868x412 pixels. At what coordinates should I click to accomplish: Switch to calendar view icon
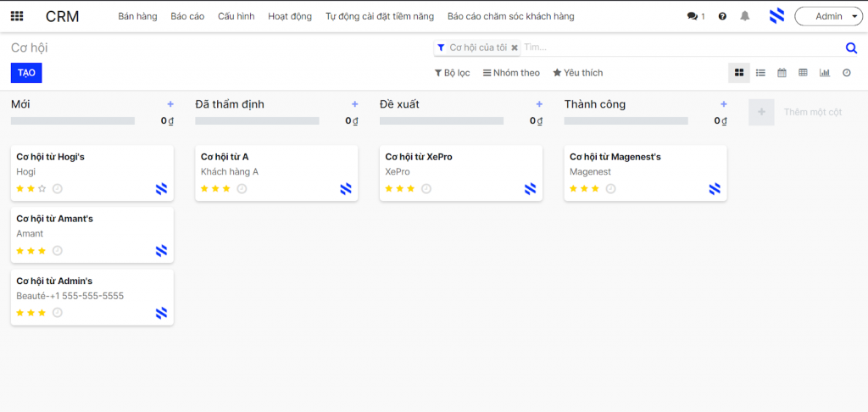(782, 73)
